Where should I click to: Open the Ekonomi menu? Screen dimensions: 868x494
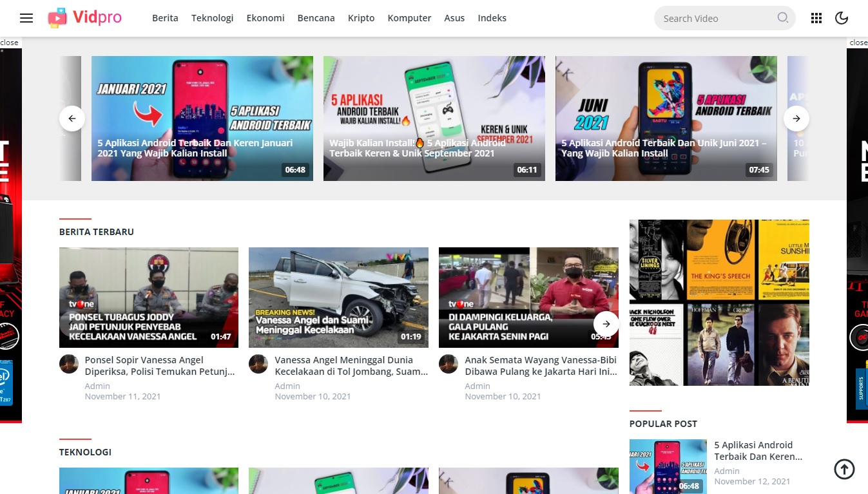[265, 18]
